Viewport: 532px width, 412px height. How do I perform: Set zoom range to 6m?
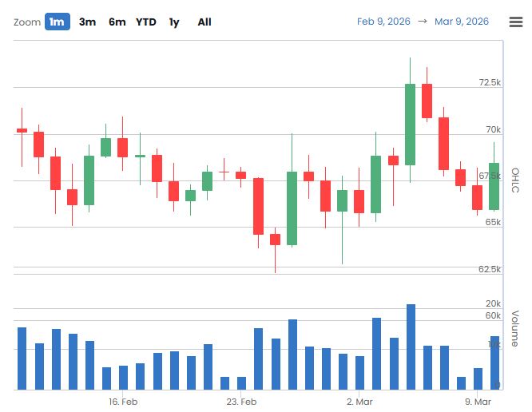117,22
